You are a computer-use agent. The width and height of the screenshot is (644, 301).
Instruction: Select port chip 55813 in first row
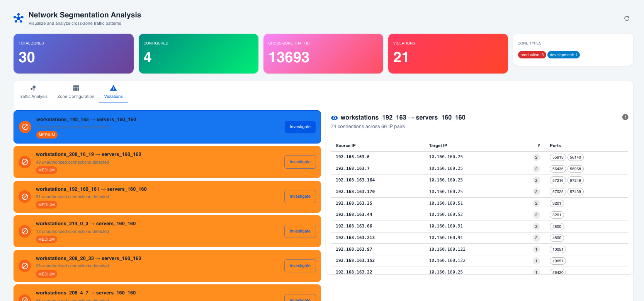(x=557, y=157)
